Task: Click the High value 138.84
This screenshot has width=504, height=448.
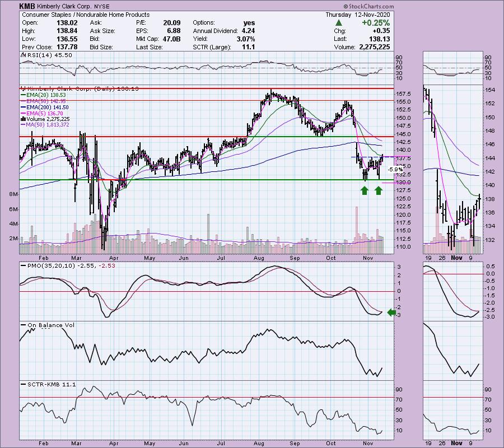Action: coord(67,31)
